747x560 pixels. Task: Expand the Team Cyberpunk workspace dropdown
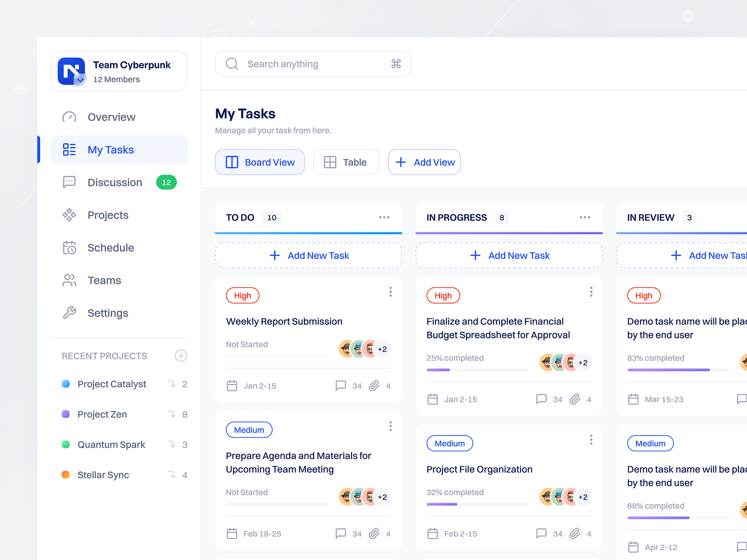point(80,80)
